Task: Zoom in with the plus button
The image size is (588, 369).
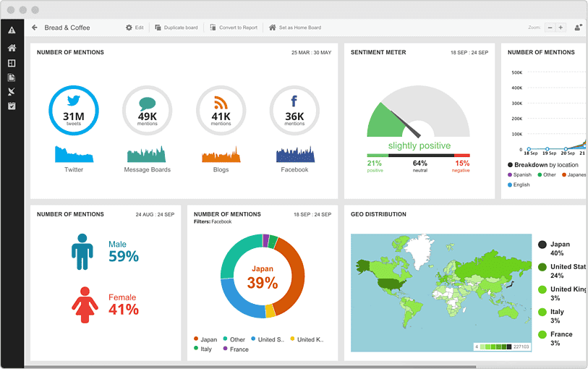Action: [561, 27]
